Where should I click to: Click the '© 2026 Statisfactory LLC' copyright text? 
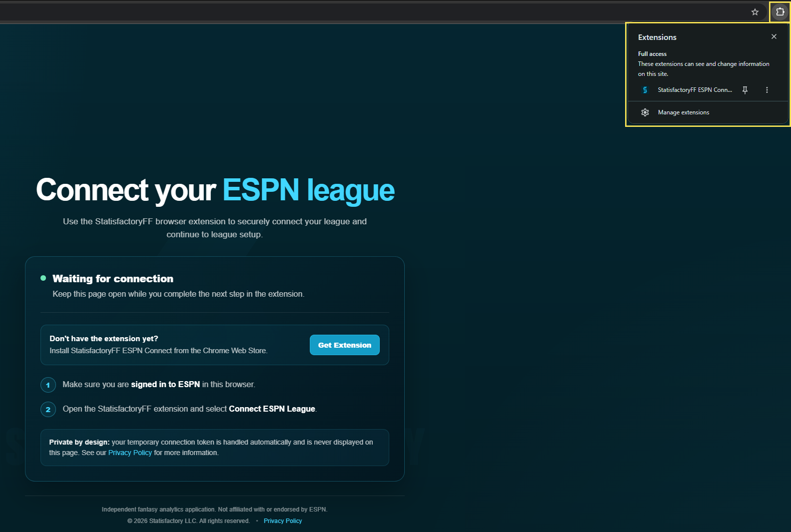pos(188,521)
